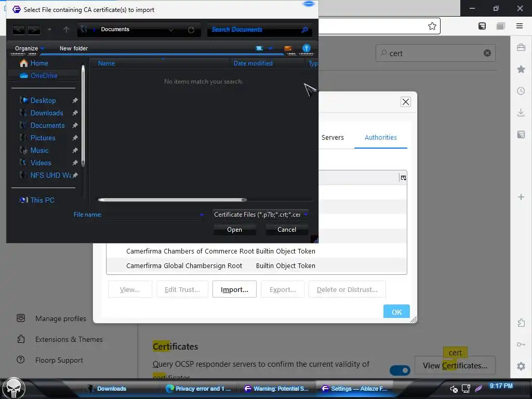The image size is (532, 399).
Task: Switch to Downloads taskbar window
Action: [x=120, y=389]
